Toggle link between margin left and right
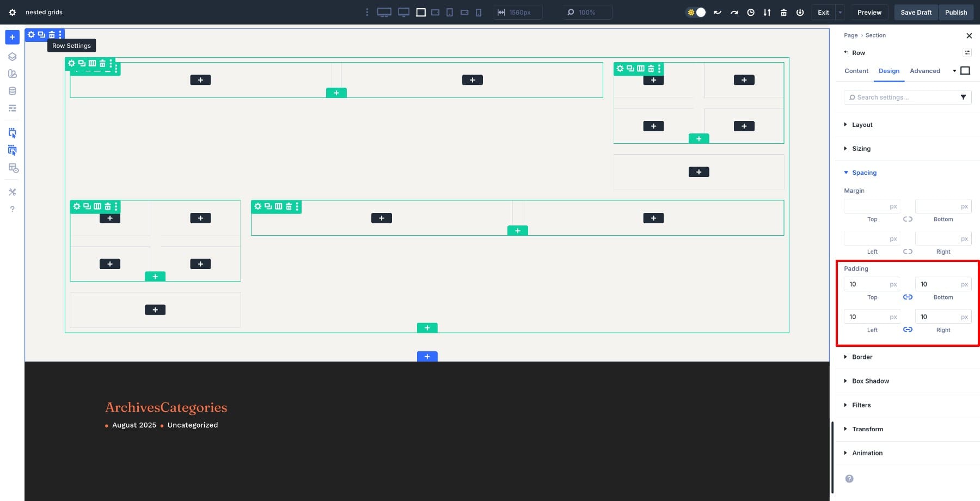The image size is (980, 501). pyautogui.click(x=908, y=252)
